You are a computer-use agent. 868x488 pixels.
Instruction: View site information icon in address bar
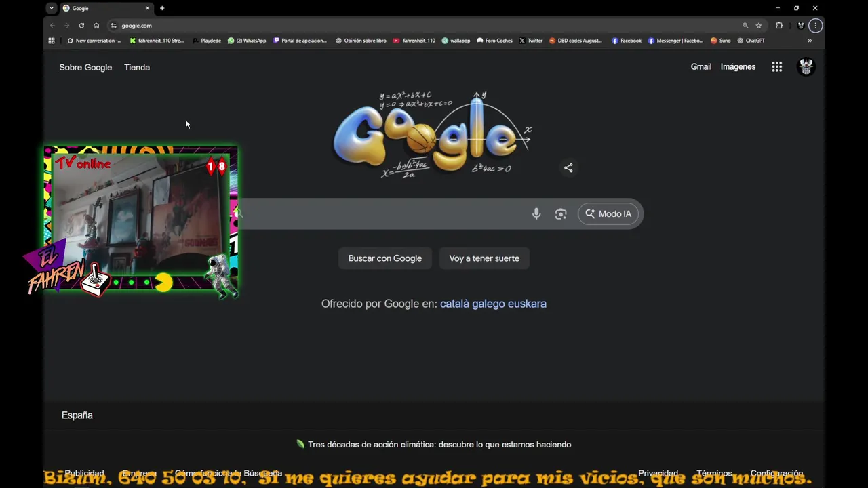click(x=114, y=26)
